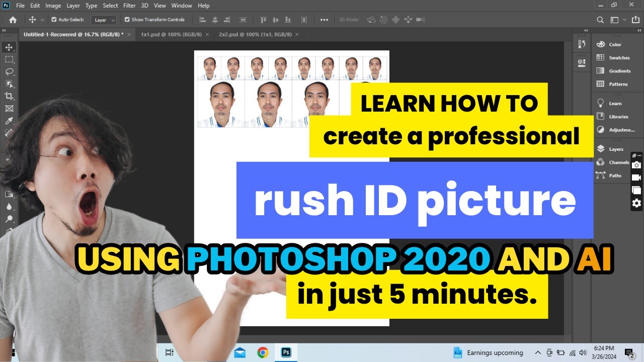Image resolution: width=644 pixels, height=362 pixels.
Task: Select the Eyedropper tool
Action: point(9,121)
